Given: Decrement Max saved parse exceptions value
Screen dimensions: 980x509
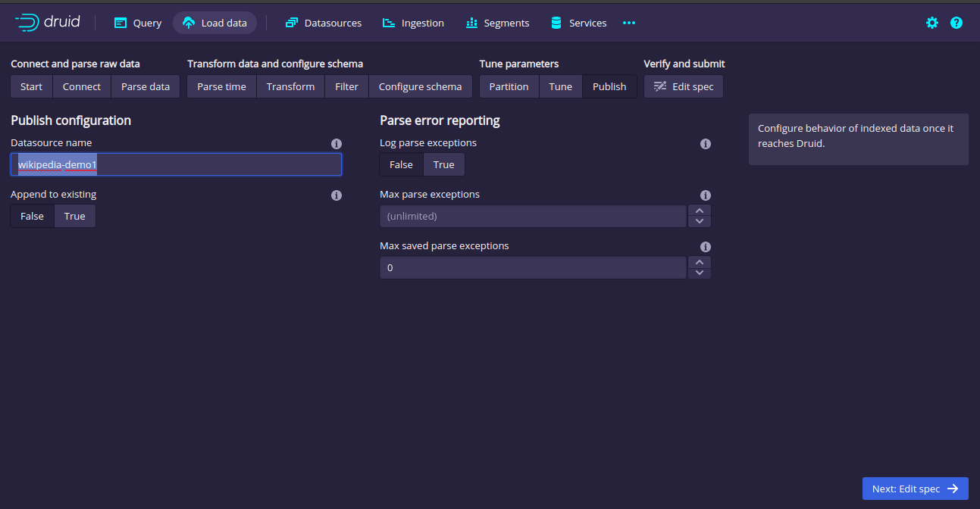Looking at the screenshot, I should point(700,273).
